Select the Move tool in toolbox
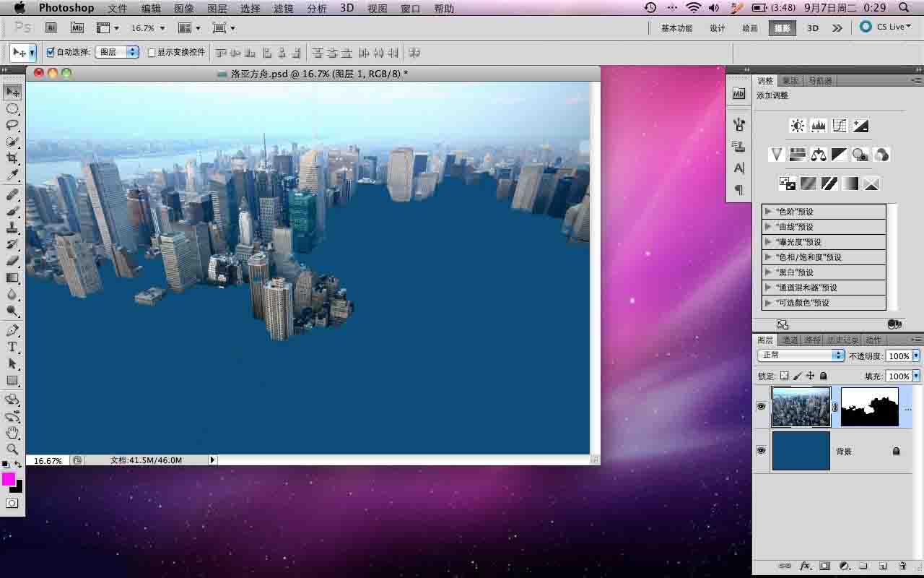The image size is (924, 578). tap(12, 92)
